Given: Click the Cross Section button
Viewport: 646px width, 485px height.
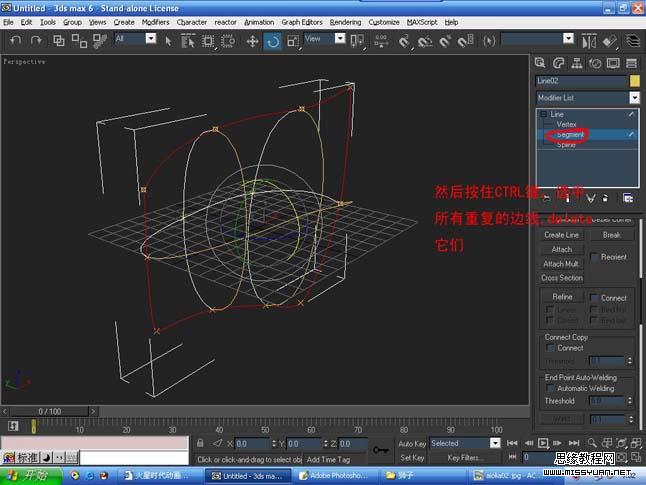Looking at the screenshot, I should pos(562,278).
